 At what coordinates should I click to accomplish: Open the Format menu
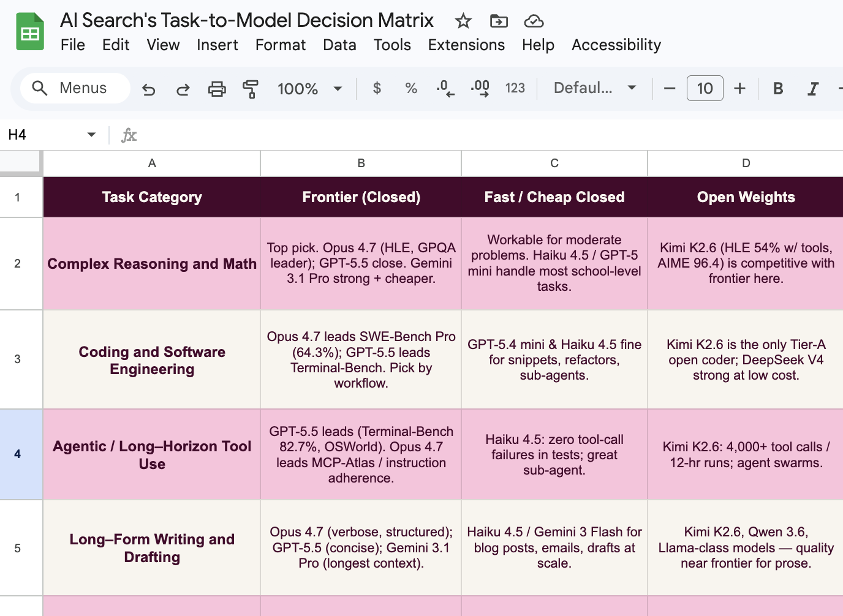click(x=281, y=45)
